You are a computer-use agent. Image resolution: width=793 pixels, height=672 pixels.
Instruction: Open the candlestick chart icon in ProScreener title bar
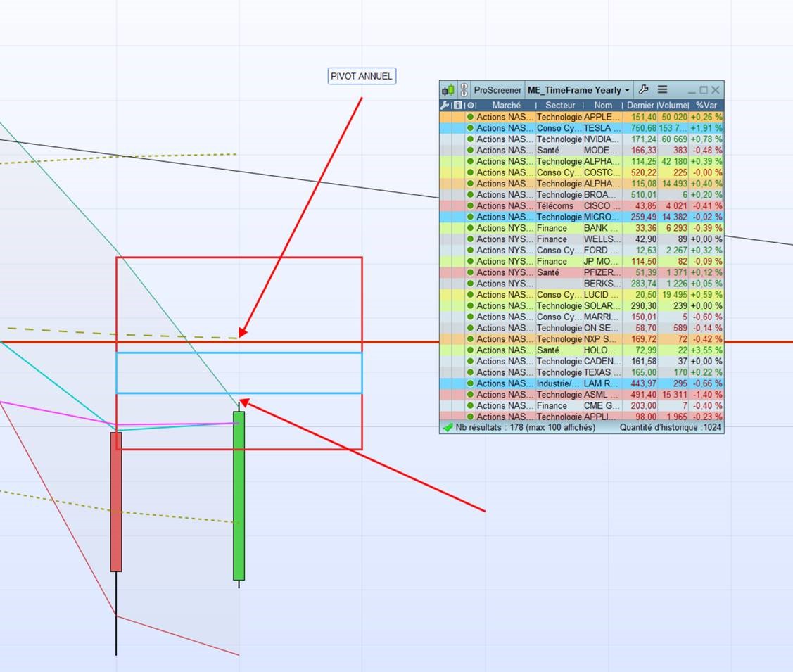pos(448,90)
